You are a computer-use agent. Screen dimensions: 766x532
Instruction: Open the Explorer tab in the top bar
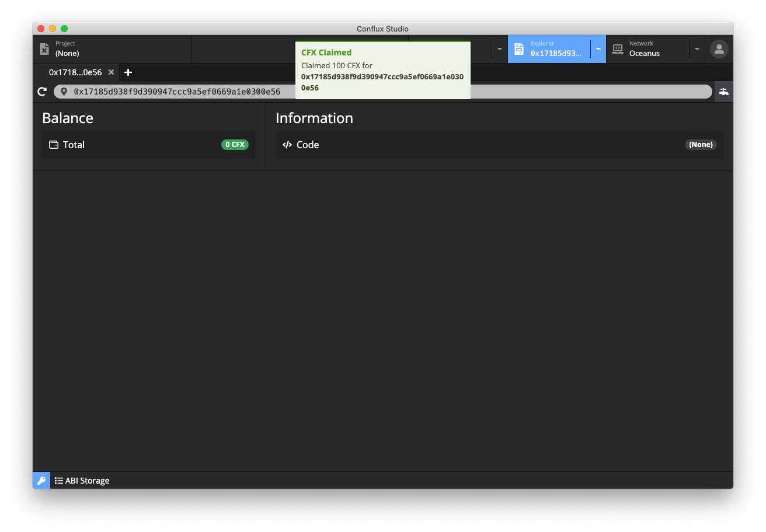549,49
